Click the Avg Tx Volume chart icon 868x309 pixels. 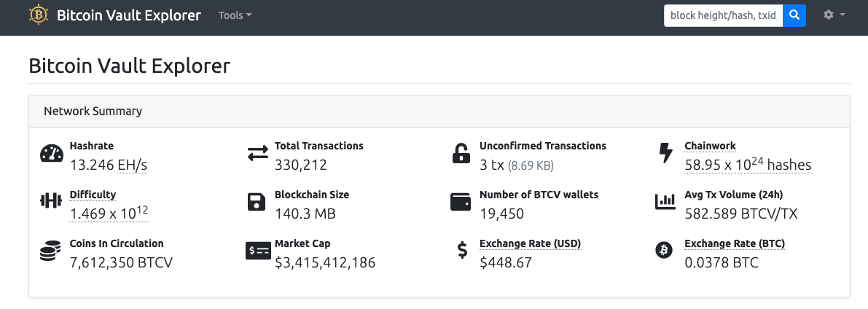(x=665, y=202)
